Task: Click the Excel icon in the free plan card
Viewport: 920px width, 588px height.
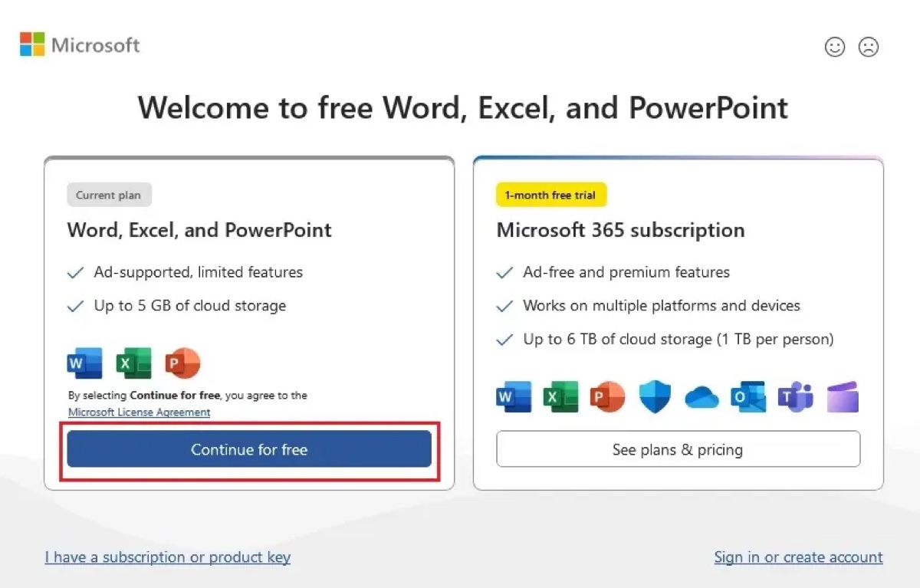Action: coord(133,363)
